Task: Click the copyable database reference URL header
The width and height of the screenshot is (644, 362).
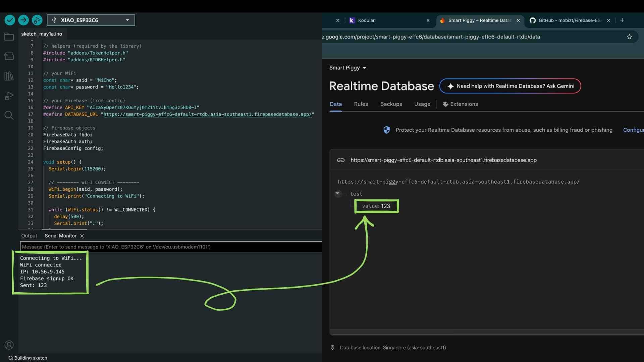Action: coord(443,160)
